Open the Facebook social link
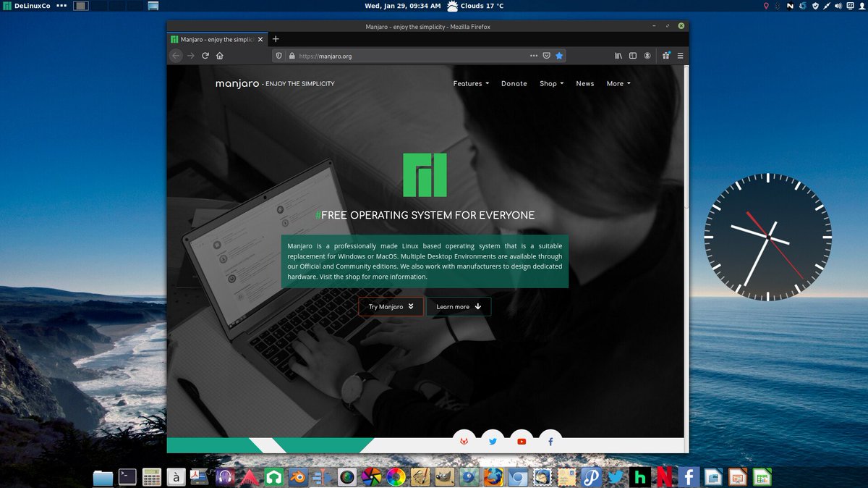This screenshot has height=488, width=868. (550, 441)
